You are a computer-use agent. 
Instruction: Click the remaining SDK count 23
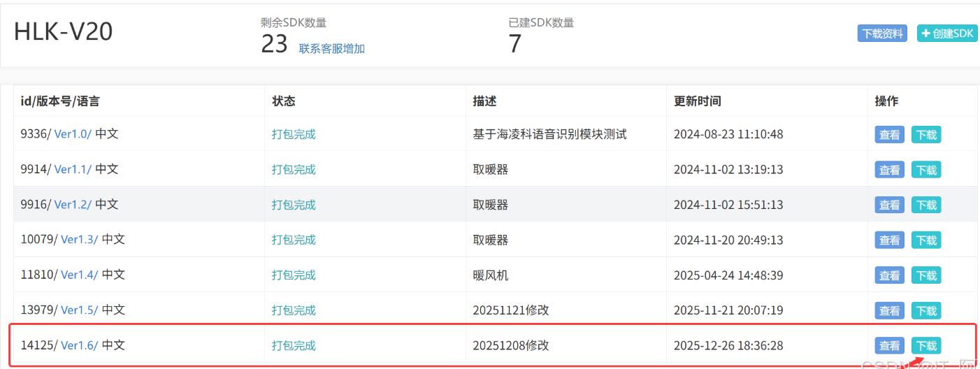click(x=275, y=44)
